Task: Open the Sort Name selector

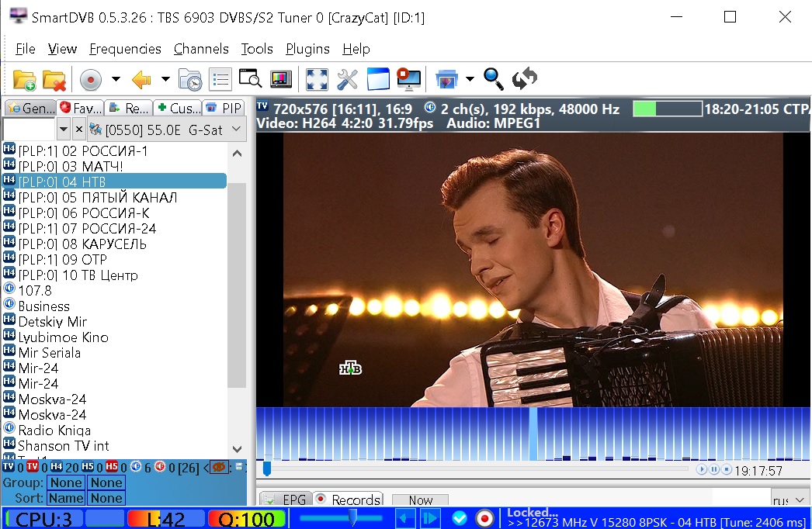Action: pyautogui.click(x=66, y=498)
